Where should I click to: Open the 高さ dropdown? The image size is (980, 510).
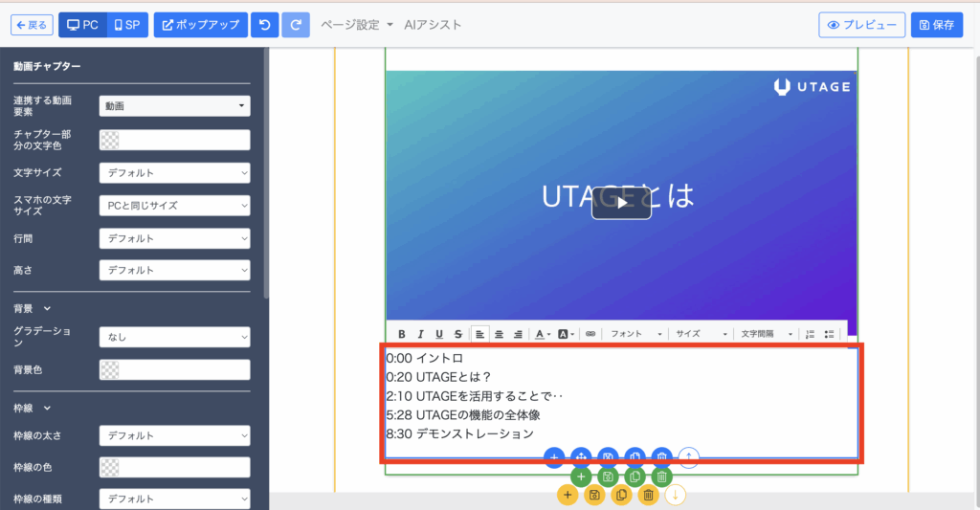tap(175, 270)
